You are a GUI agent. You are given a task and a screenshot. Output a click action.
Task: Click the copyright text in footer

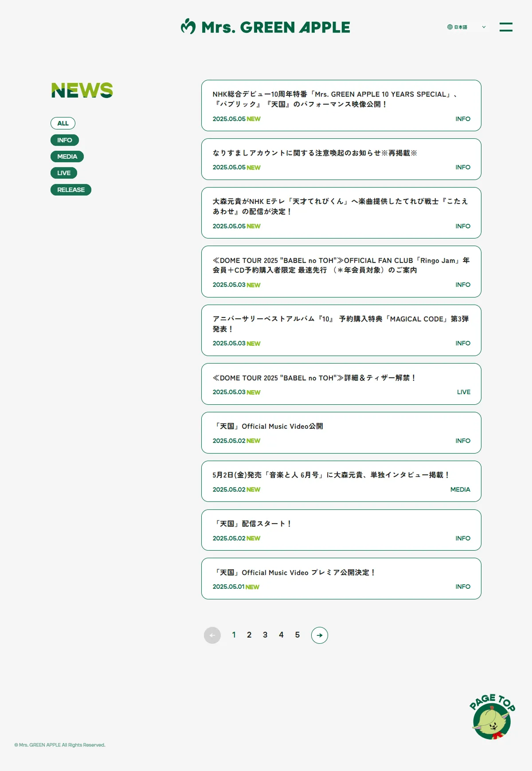point(60,745)
